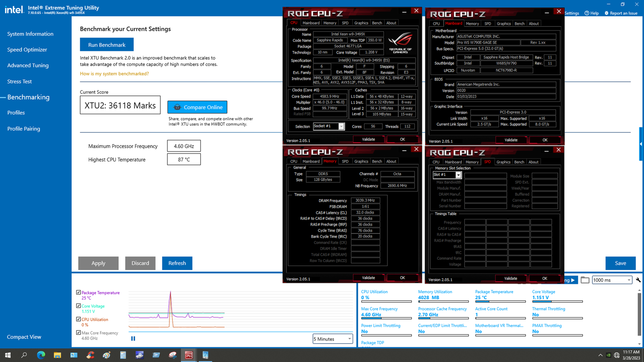
Task: Toggle Package Temperature graph checkbox
Action: (x=78, y=292)
